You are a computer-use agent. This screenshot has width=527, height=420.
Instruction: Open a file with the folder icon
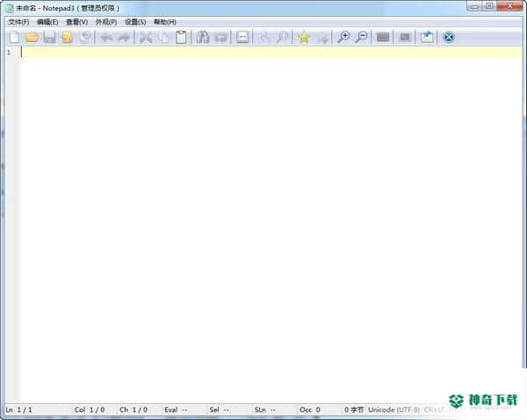32,37
